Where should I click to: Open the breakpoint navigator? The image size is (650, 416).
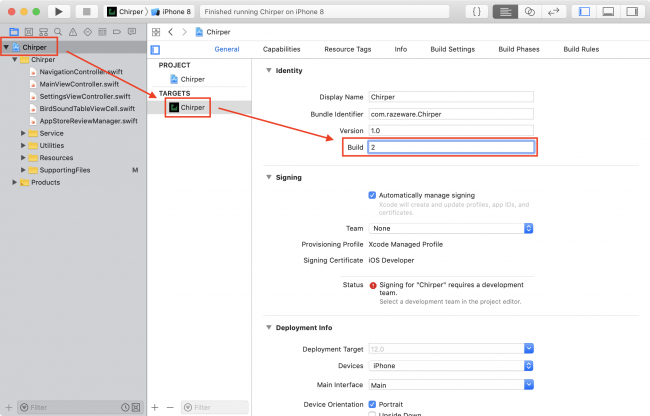tap(117, 32)
